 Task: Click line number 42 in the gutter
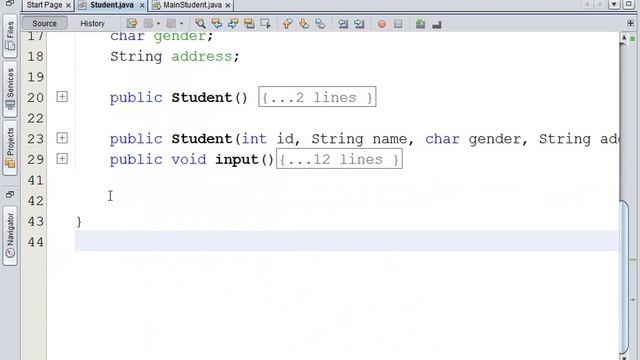pos(36,200)
